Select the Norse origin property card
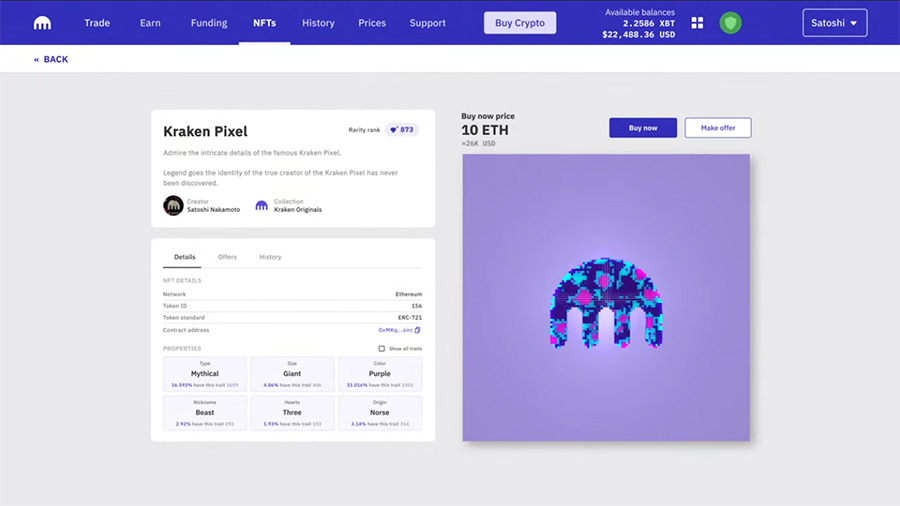This screenshot has width=900, height=506. pos(380,413)
